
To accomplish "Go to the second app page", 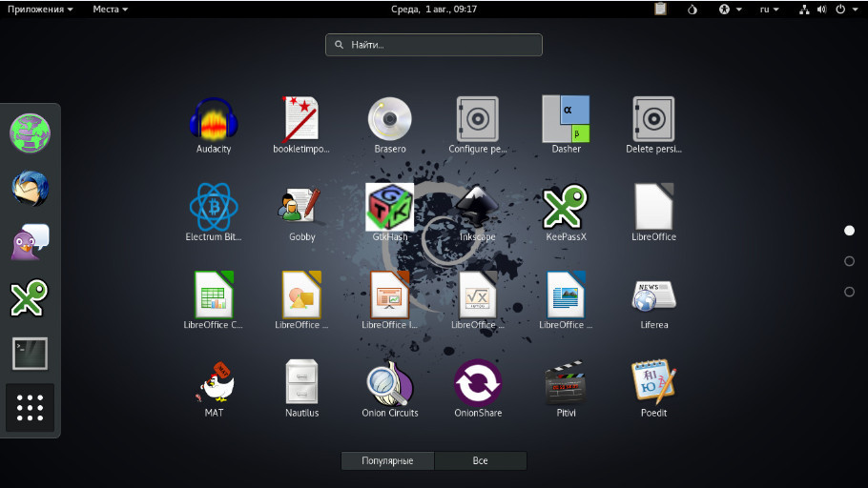I will point(849,261).
